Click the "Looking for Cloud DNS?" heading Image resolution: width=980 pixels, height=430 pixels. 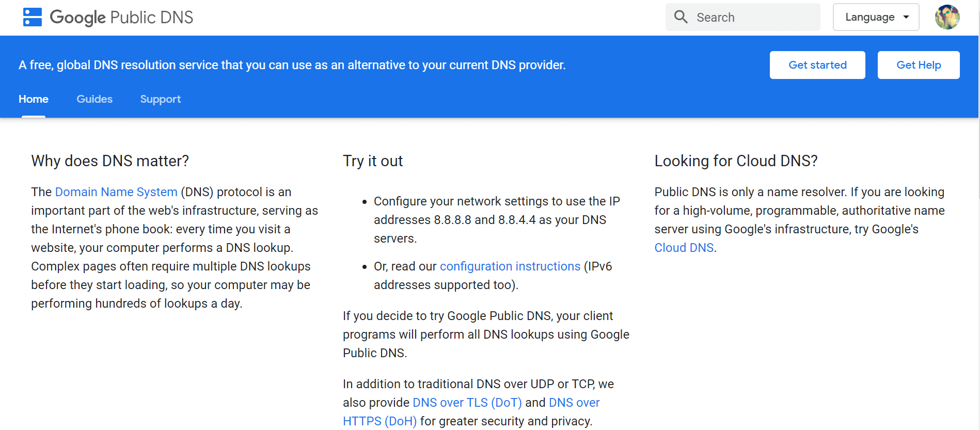tap(736, 161)
